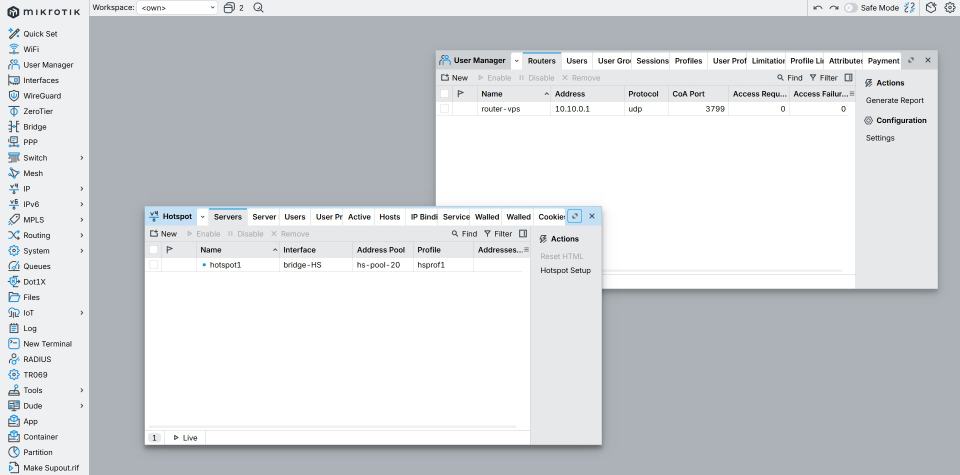960x475 pixels.
Task: Open the Workspace dropdown
Action: pyautogui.click(x=177, y=8)
